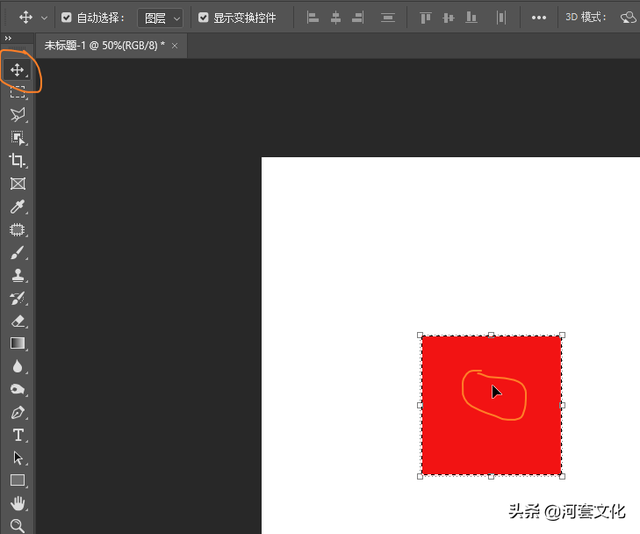Click the red square on canvas
Image resolution: width=640 pixels, height=534 pixels.
(491, 405)
